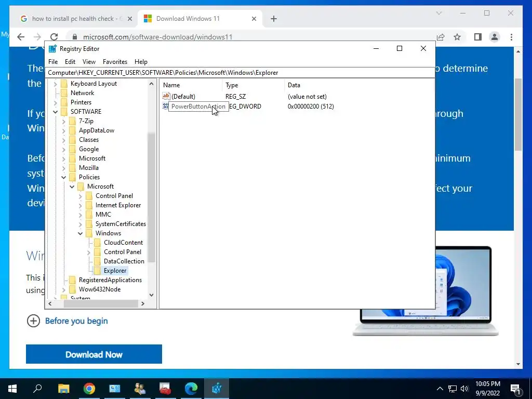Select the Control Panel key under Windows

pyautogui.click(x=123, y=252)
